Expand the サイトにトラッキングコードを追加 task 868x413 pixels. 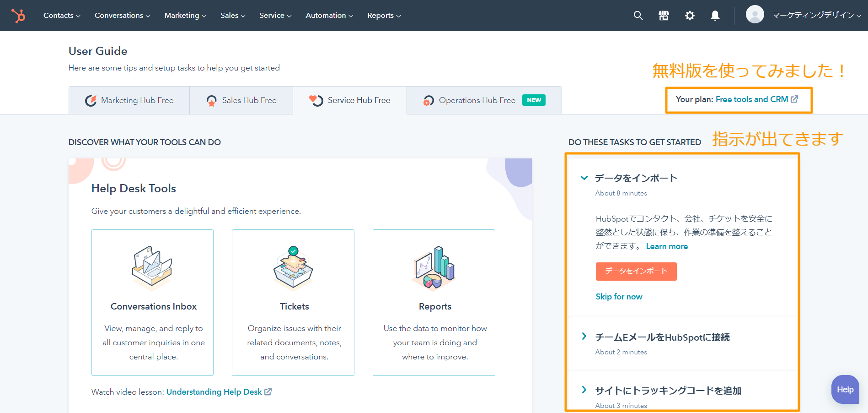click(584, 390)
